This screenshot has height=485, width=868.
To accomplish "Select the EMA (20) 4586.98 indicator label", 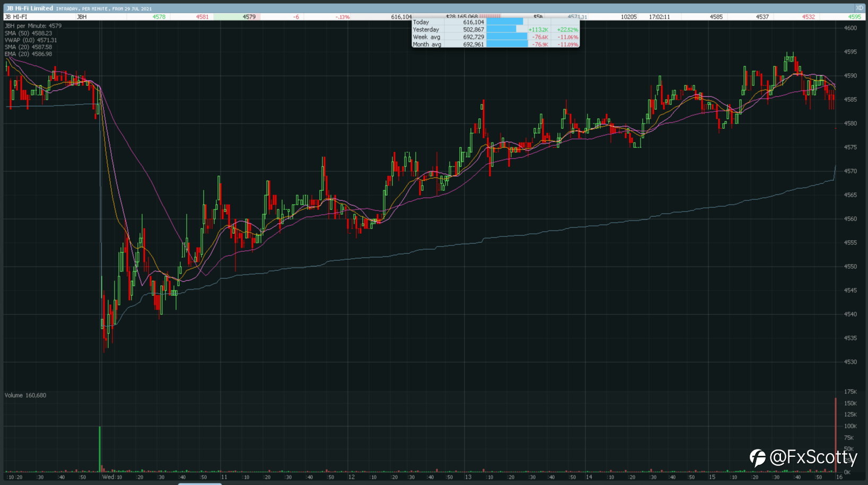I will (x=29, y=54).
